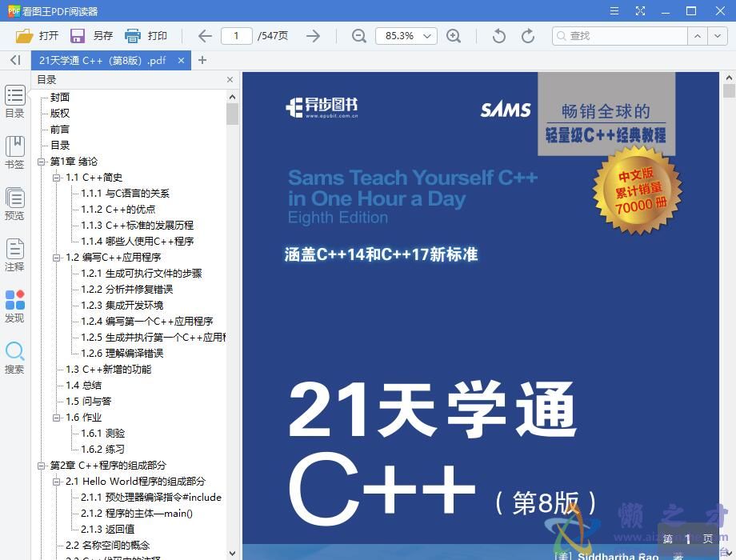736x560 pixels.
Task: Select 2.1.1 预处理器编译指令#include
Action: pos(151,497)
